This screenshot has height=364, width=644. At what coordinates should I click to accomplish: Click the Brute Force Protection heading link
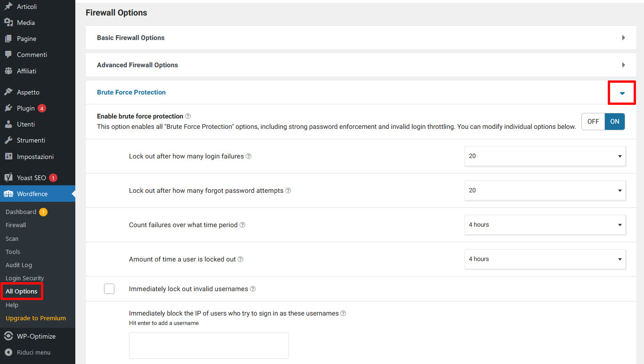[131, 92]
